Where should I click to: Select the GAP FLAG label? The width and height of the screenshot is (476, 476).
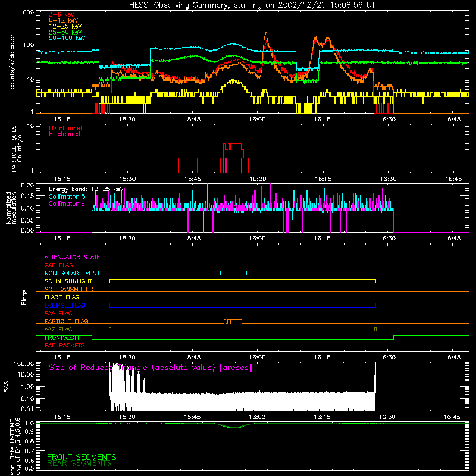tap(58, 265)
